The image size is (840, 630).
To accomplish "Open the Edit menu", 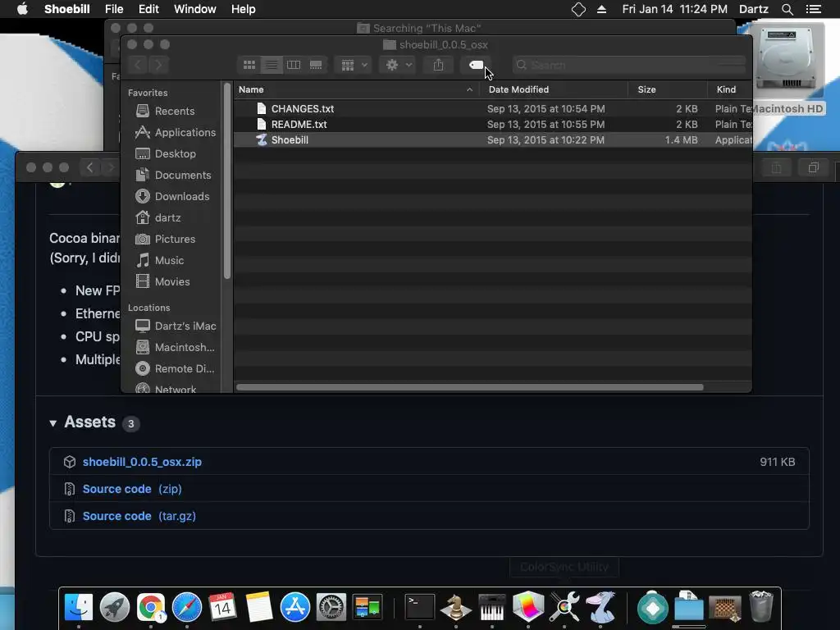I will point(148,9).
